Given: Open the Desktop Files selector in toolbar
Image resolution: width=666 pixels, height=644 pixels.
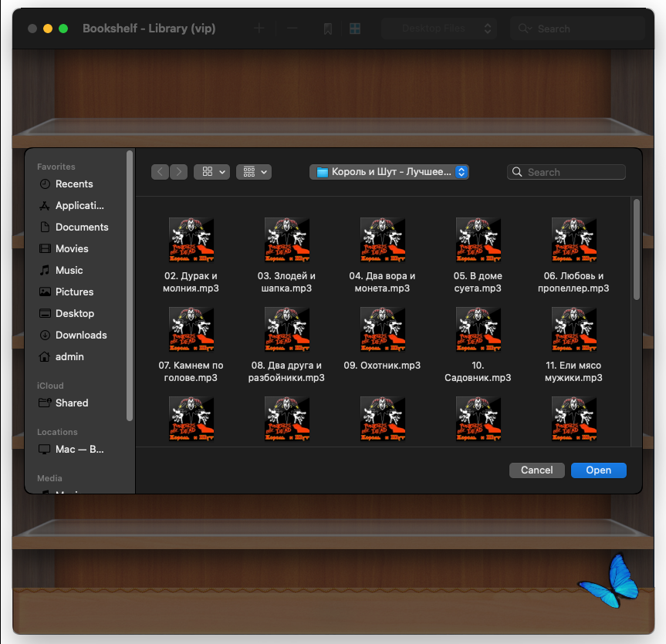Looking at the screenshot, I should pos(439,29).
